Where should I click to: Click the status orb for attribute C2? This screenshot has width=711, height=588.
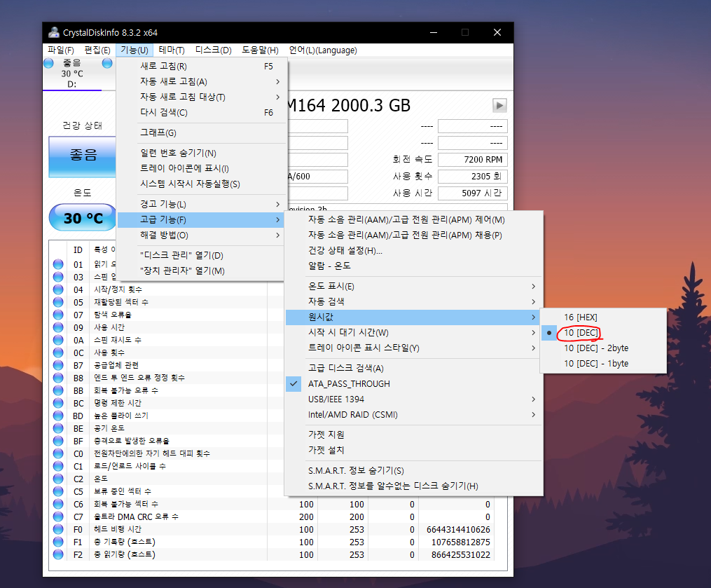click(58, 479)
